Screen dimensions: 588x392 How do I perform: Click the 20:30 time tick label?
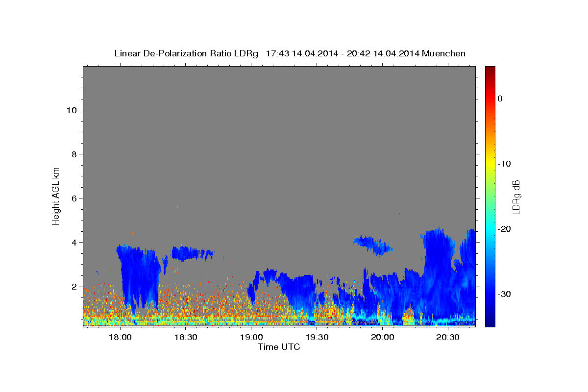pos(448,338)
